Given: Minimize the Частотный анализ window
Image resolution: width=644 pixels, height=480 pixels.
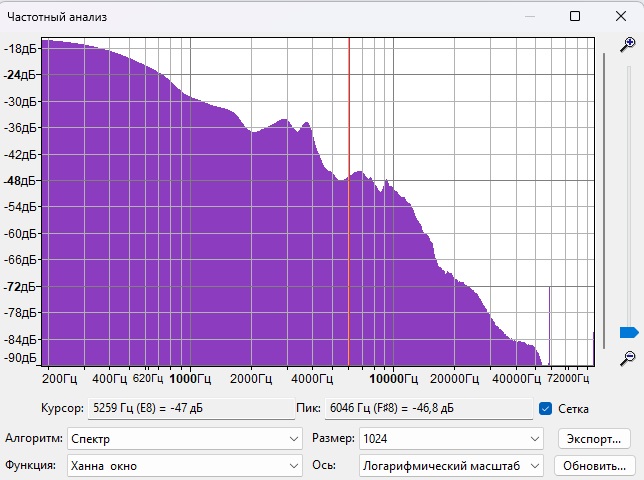Looking at the screenshot, I should 530,16.
